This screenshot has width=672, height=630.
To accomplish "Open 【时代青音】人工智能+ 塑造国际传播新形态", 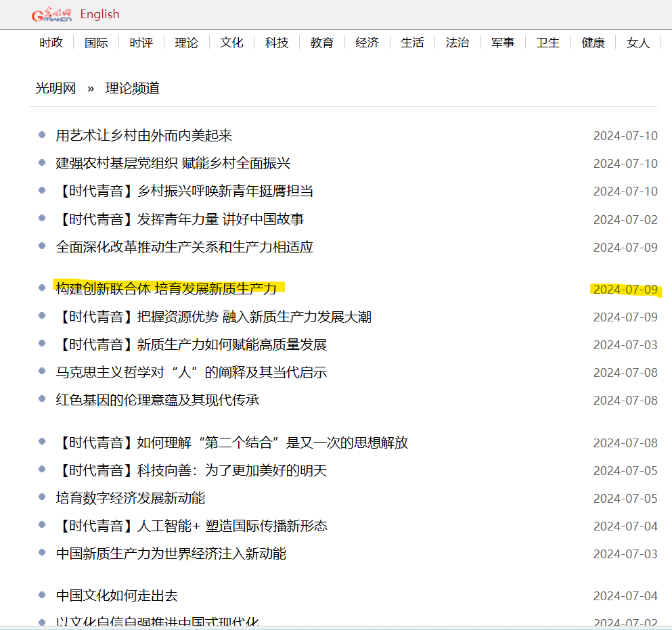I will [x=192, y=526].
